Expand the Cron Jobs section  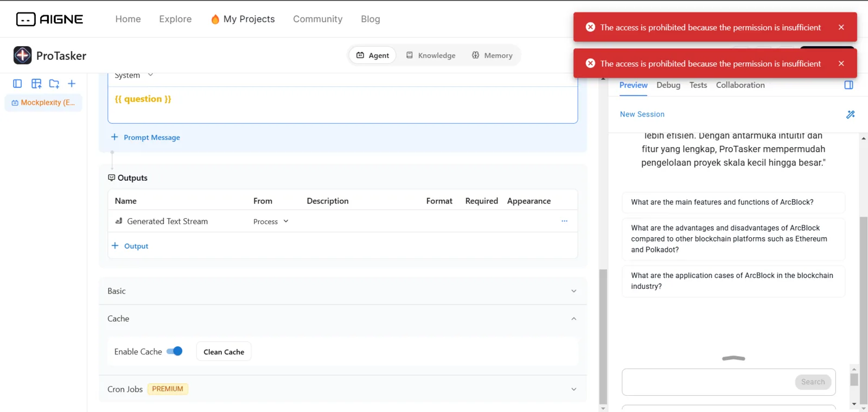[342, 389]
